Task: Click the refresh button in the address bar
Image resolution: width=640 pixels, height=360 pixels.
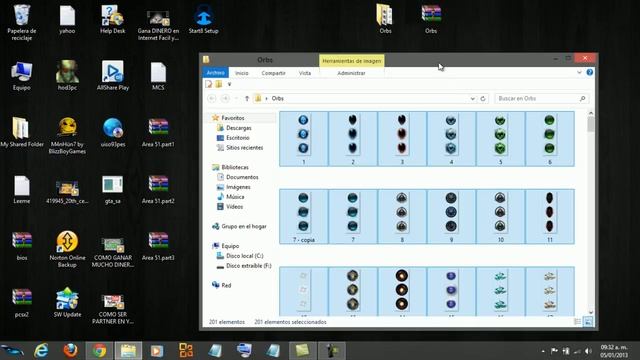Action: coord(483,98)
